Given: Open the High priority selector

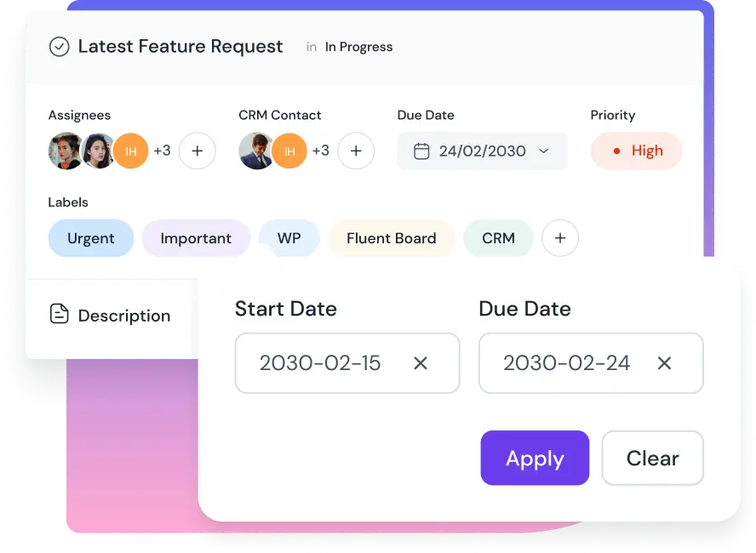Looking at the screenshot, I should (x=637, y=151).
